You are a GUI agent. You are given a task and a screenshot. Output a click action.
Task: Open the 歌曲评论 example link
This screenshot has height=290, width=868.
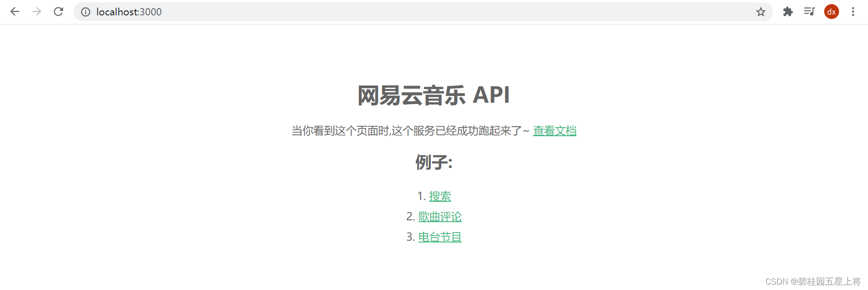440,217
